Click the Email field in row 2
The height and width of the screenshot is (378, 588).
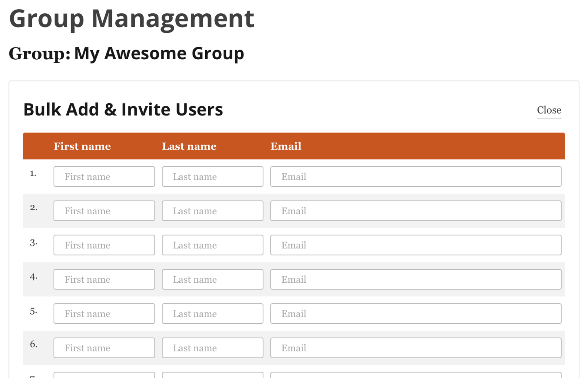415,211
